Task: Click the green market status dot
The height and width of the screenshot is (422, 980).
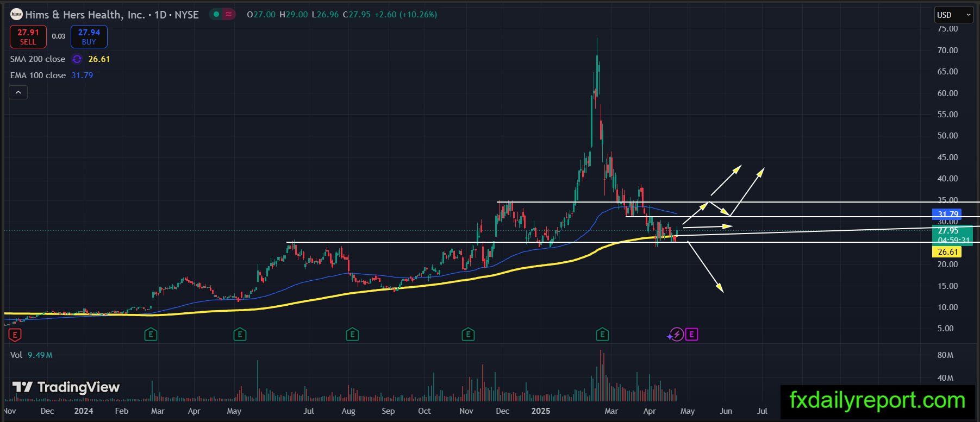Action: 216,15
